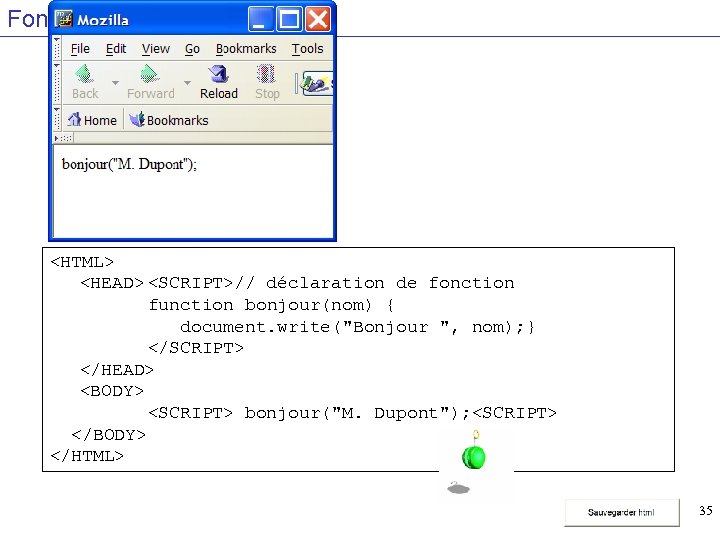The image size is (720, 540).
Task: Open Bookmarks in the personal toolbar
Action: [x=169, y=120]
